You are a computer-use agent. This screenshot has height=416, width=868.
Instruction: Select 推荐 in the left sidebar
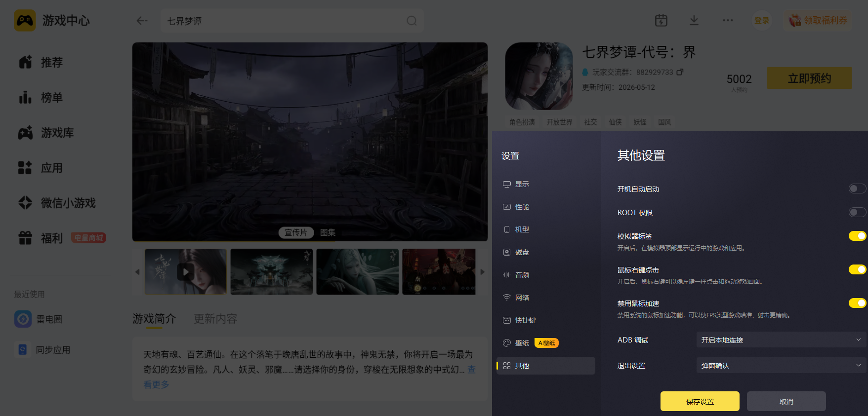click(x=41, y=62)
